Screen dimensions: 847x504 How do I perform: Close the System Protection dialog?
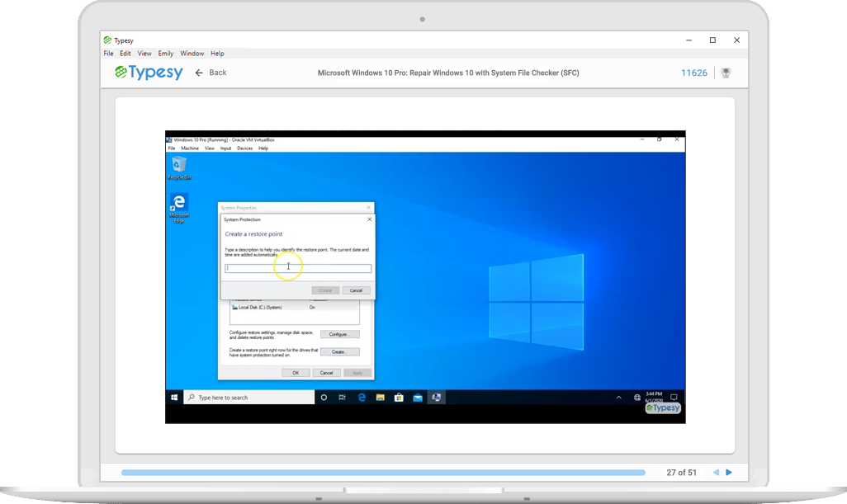(370, 219)
